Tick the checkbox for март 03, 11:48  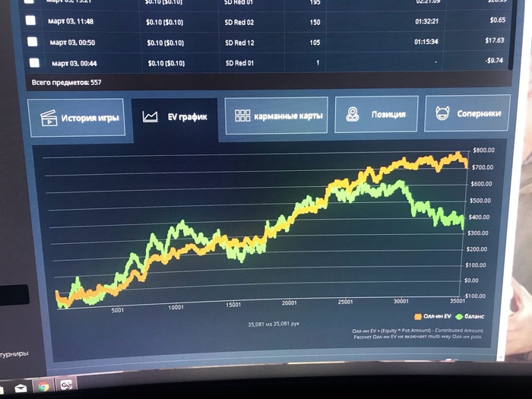point(30,21)
